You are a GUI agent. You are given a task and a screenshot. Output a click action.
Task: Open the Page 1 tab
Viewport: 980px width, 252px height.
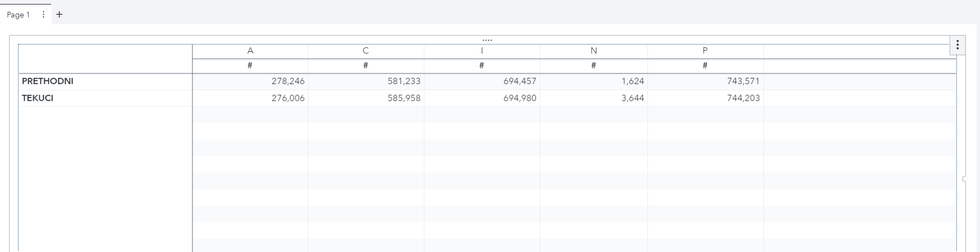[18, 15]
